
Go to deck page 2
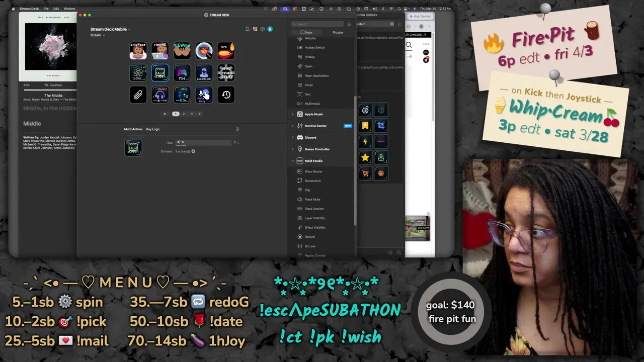click(x=184, y=114)
